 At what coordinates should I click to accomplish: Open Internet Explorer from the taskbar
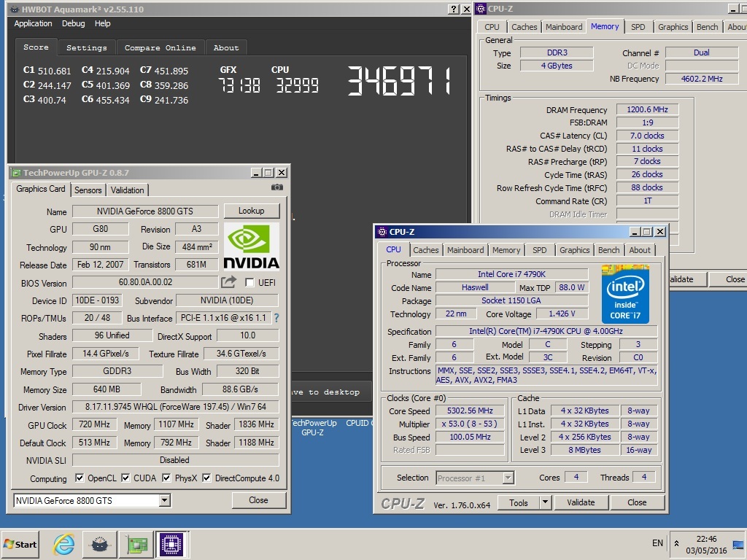coord(64,544)
